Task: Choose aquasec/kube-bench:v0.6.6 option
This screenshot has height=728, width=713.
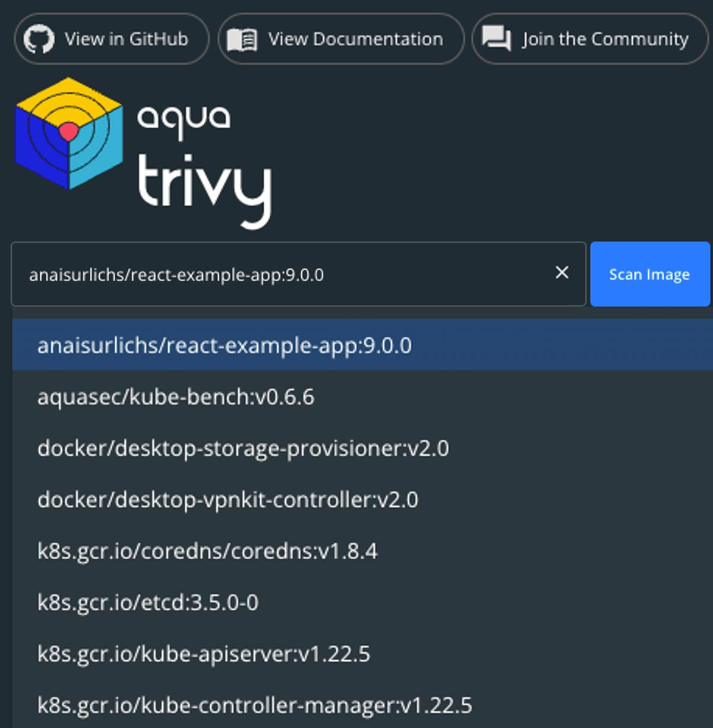Action: coord(362,396)
